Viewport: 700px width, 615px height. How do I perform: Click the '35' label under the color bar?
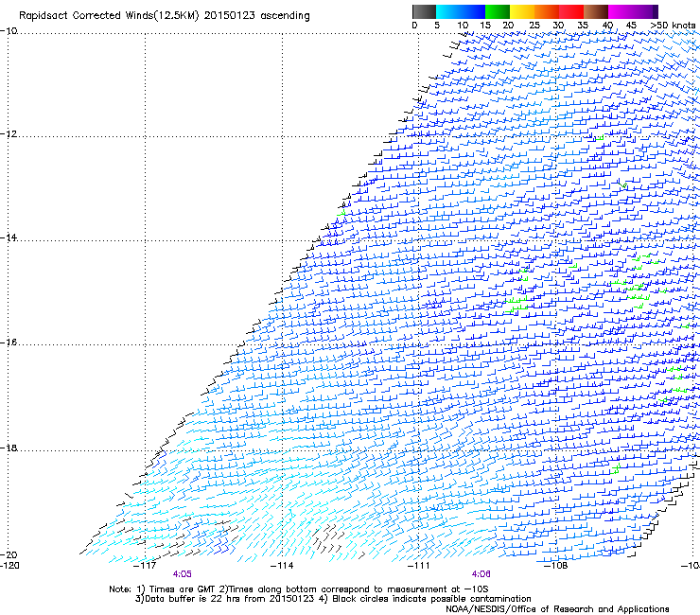(x=583, y=25)
